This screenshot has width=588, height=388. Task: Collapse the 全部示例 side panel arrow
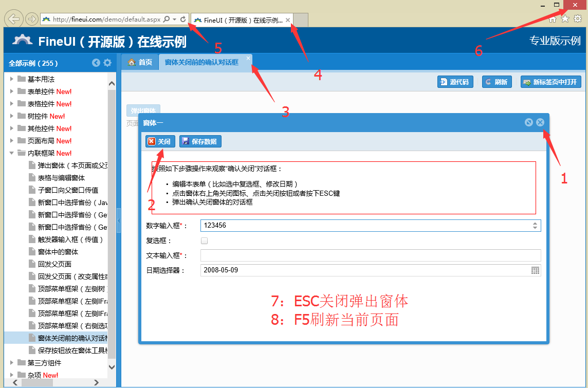[96, 63]
